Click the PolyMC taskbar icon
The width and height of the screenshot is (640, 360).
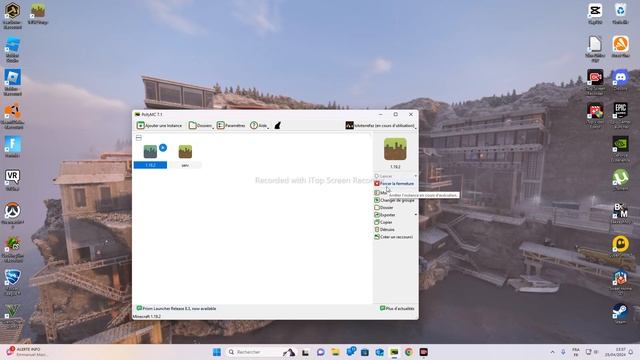pyautogui.click(x=394, y=352)
